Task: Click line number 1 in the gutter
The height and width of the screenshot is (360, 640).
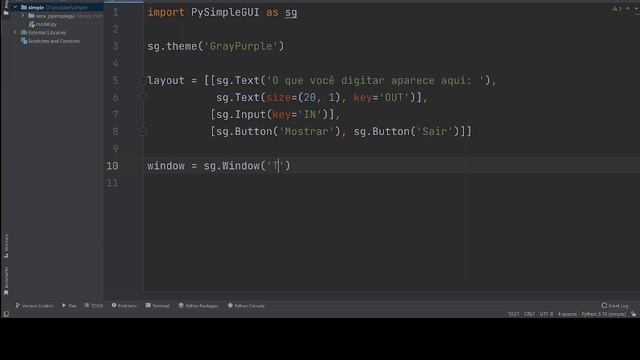Action: coord(116,12)
